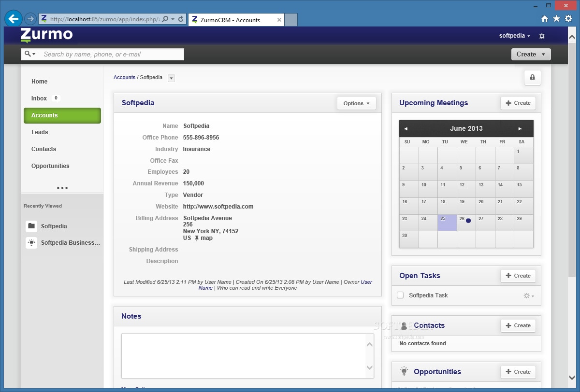This screenshot has height=392, width=580.
Task: Click the 'No contacts found' text
Action: pos(422,343)
